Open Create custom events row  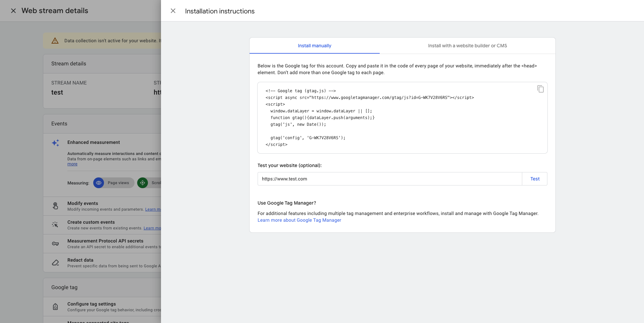click(x=102, y=225)
